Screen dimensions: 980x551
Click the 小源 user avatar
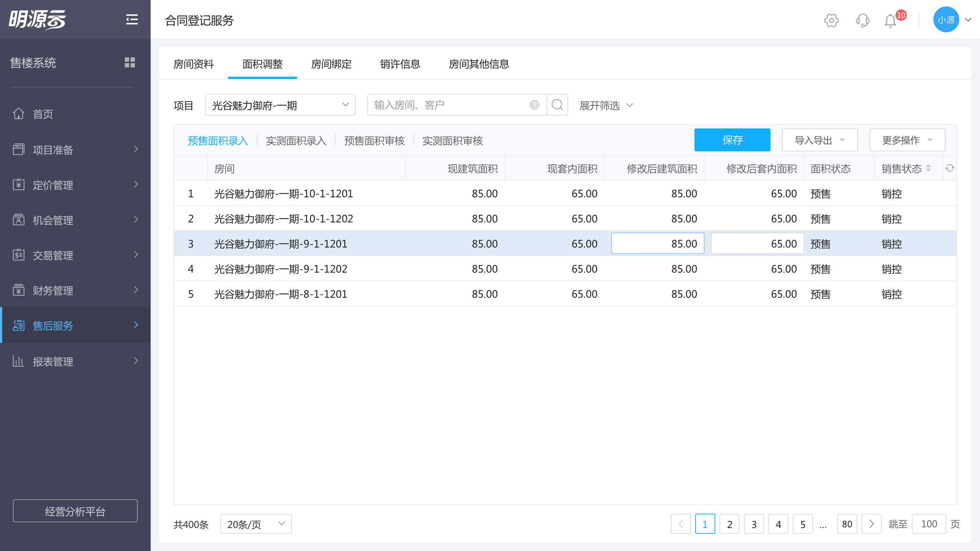click(x=946, y=19)
